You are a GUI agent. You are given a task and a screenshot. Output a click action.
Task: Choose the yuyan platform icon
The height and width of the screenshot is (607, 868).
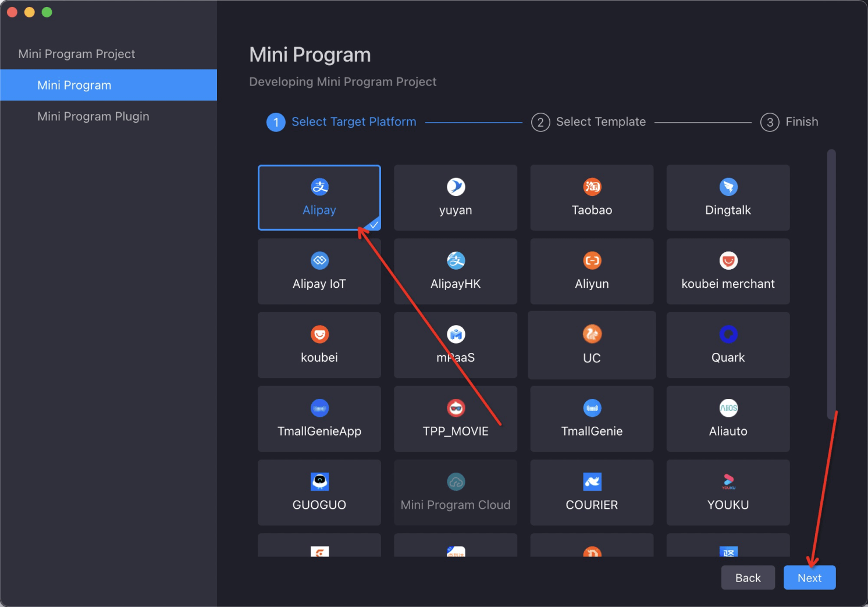pyautogui.click(x=456, y=187)
